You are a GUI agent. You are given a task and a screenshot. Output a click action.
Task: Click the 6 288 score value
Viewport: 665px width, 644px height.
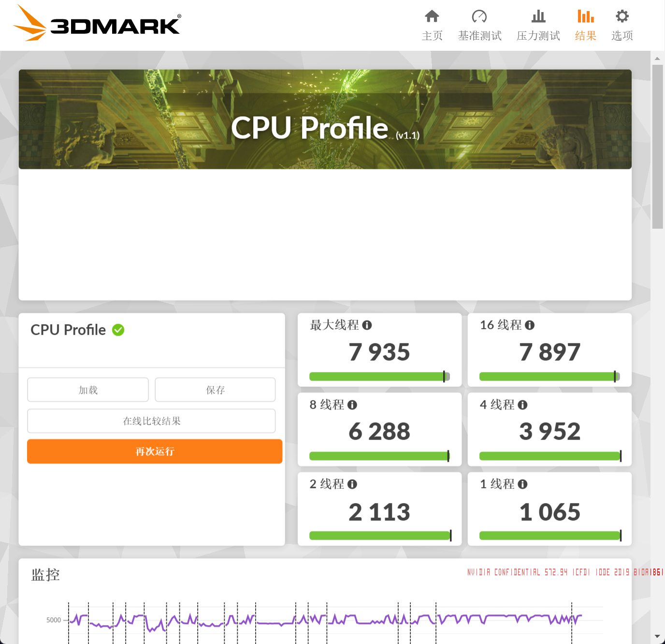coord(379,431)
